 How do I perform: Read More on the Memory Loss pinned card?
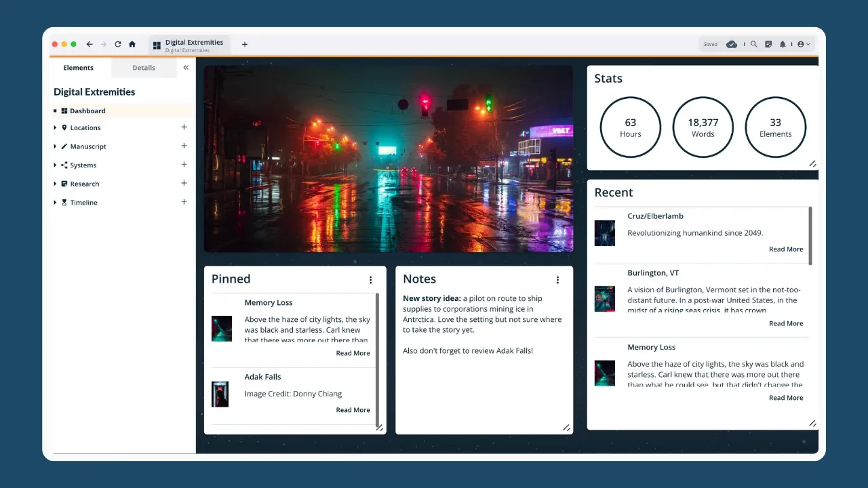click(x=353, y=352)
